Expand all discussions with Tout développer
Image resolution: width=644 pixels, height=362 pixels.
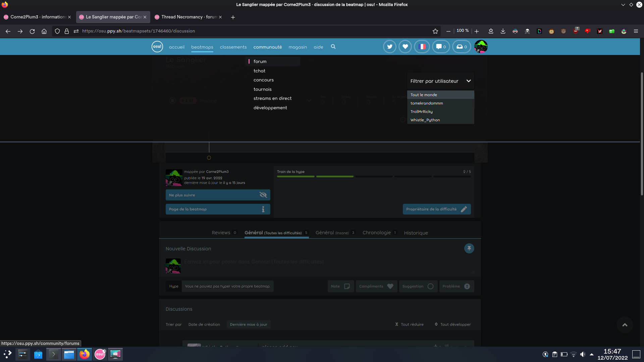[452, 324]
